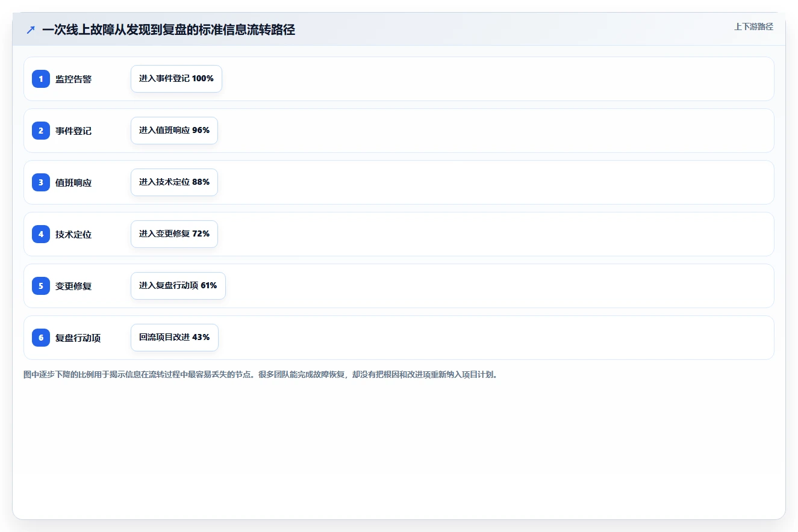Screen dimensions: 798x532
Task: Select the 进入技术定位 88% chip
Action: coord(174,182)
